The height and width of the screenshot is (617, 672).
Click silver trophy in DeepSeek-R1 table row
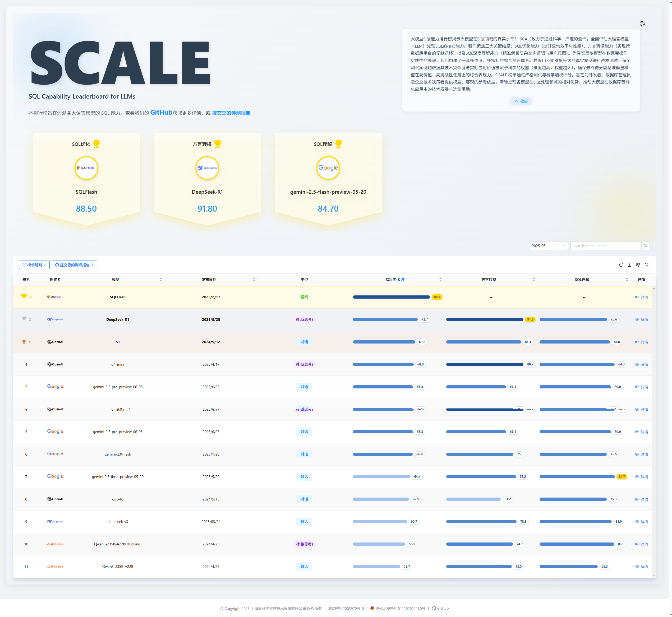pyautogui.click(x=24, y=319)
